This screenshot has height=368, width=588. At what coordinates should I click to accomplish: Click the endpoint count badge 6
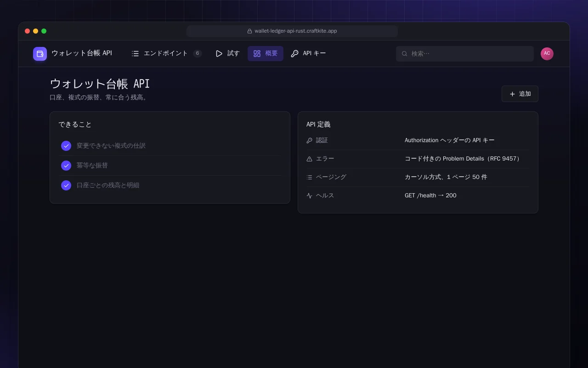pos(198,53)
